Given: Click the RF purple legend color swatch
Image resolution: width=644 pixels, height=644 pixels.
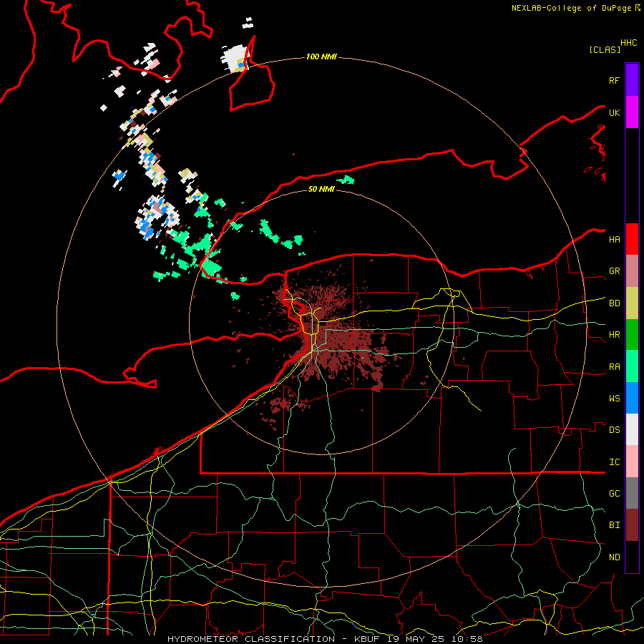Looking at the screenshot, I should coord(632,80).
